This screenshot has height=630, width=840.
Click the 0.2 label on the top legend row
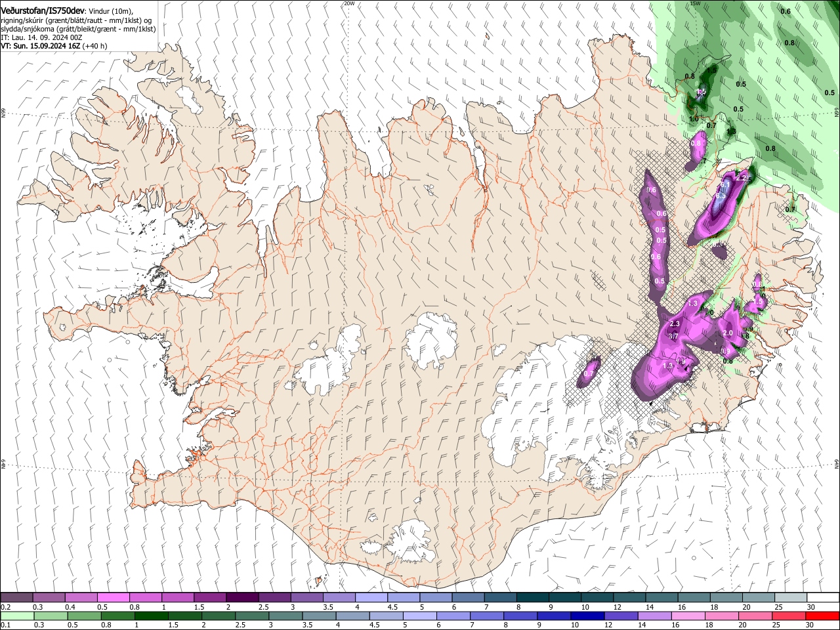6,607
